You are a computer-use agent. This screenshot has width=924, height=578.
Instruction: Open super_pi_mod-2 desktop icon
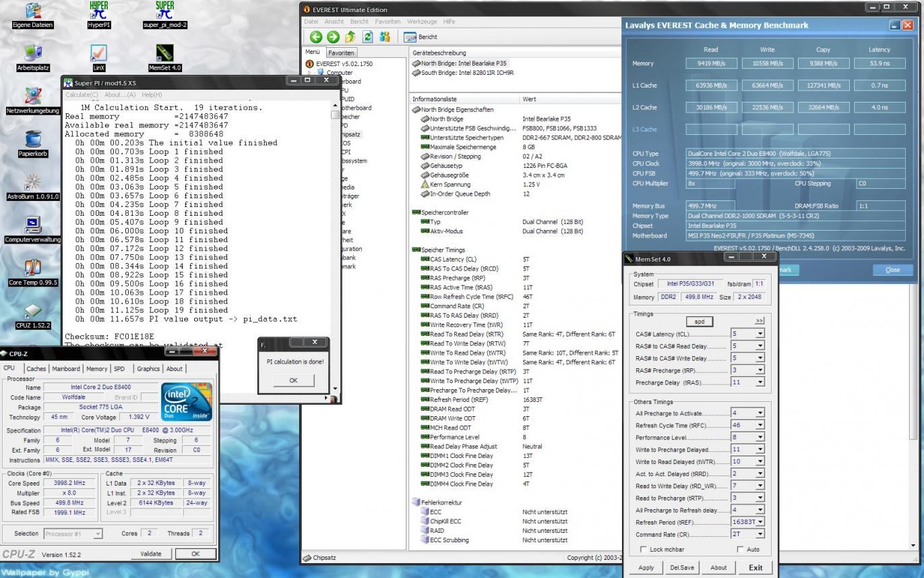(165, 15)
